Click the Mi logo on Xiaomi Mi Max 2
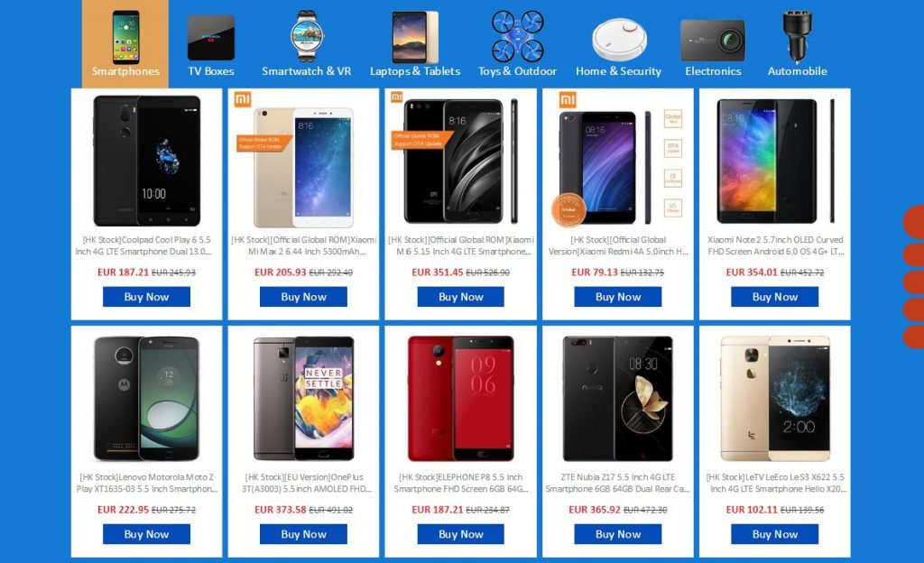 [243, 99]
